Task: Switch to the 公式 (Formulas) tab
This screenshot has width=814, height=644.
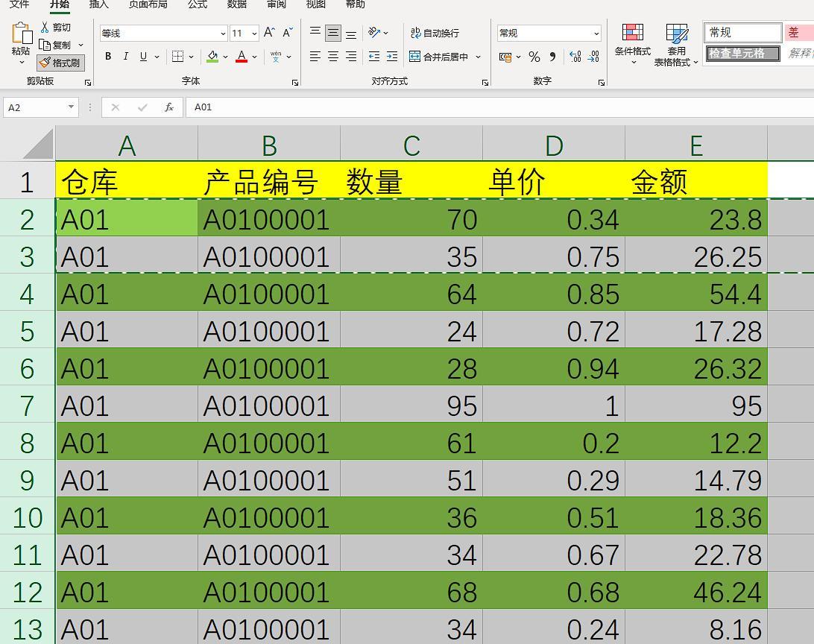Action: pyautogui.click(x=198, y=4)
